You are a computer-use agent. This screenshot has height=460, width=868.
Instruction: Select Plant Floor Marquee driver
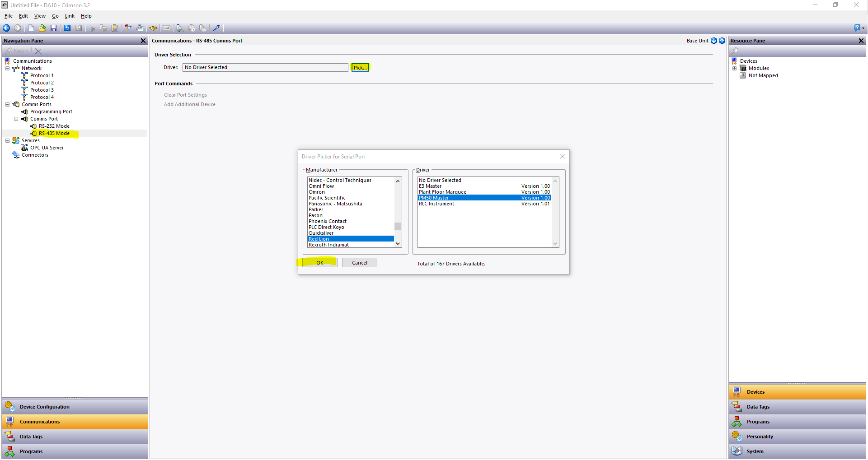484,192
